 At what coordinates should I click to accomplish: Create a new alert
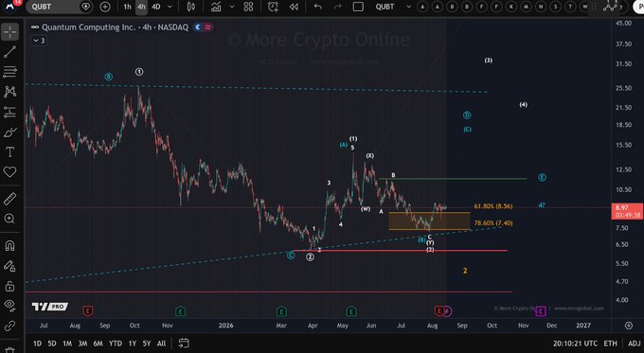click(x=273, y=7)
